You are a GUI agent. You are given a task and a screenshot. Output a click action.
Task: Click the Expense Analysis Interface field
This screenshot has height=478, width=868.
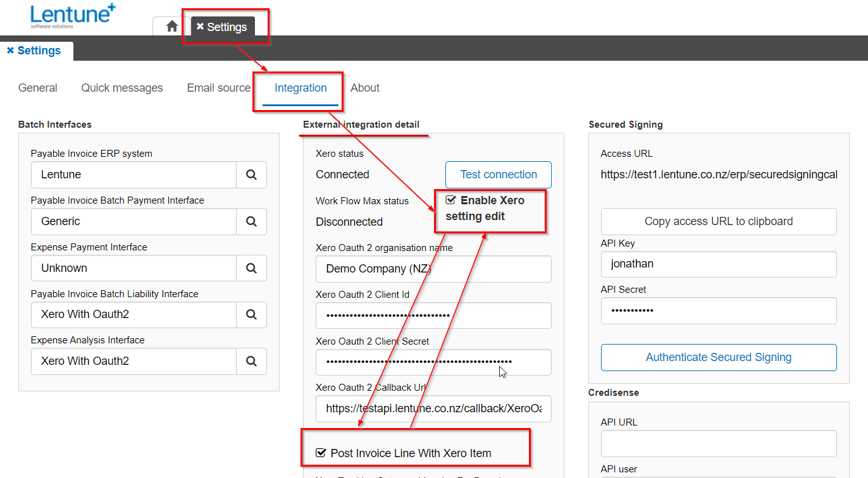[x=133, y=361]
